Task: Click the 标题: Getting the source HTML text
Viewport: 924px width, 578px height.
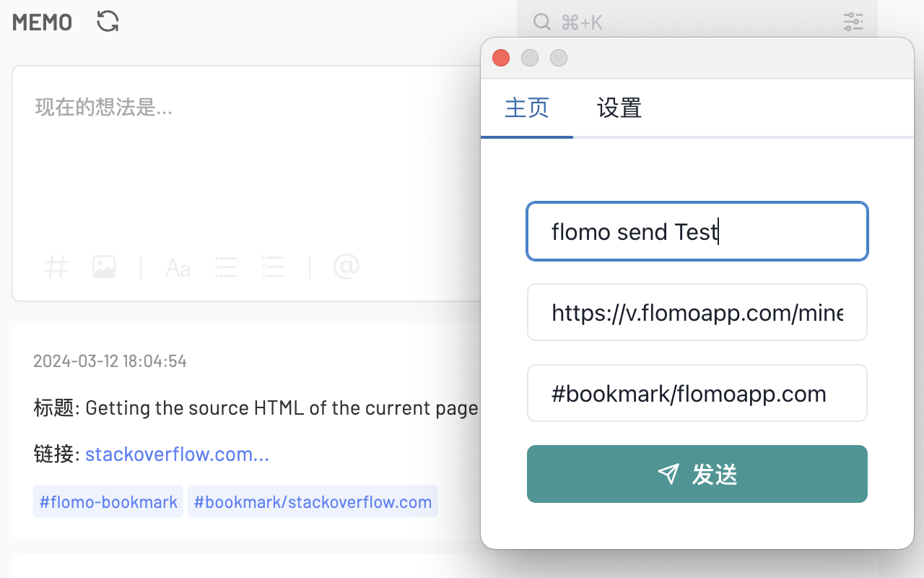Action: [256, 408]
